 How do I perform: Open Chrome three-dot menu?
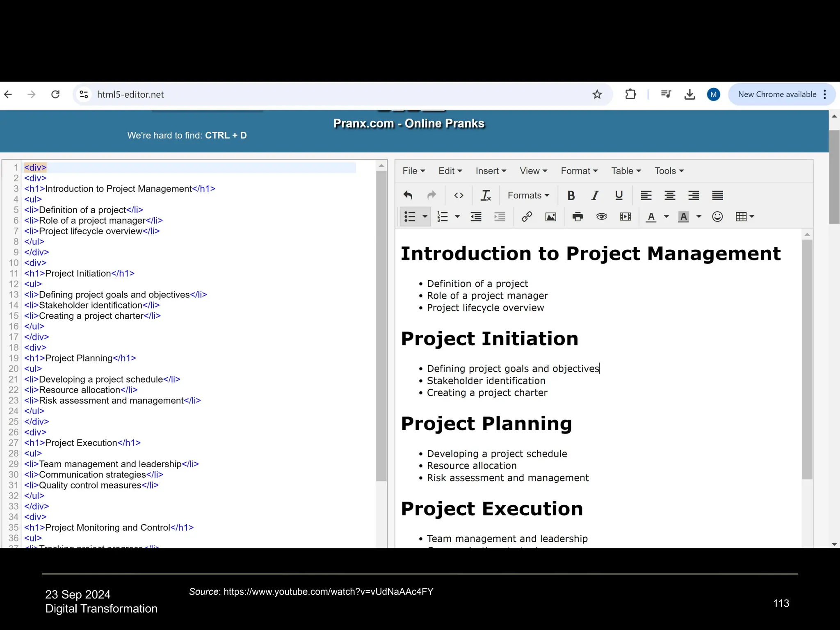[825, 94]
